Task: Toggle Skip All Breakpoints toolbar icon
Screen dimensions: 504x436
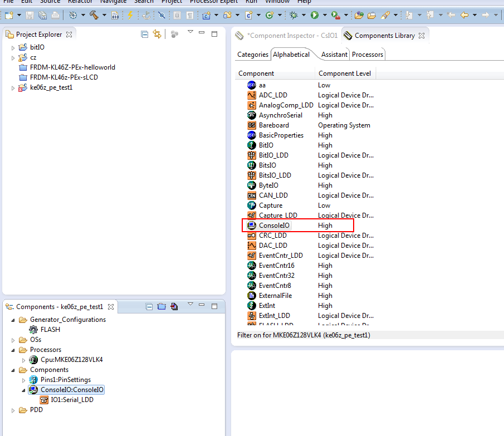Action: [162, 15]
